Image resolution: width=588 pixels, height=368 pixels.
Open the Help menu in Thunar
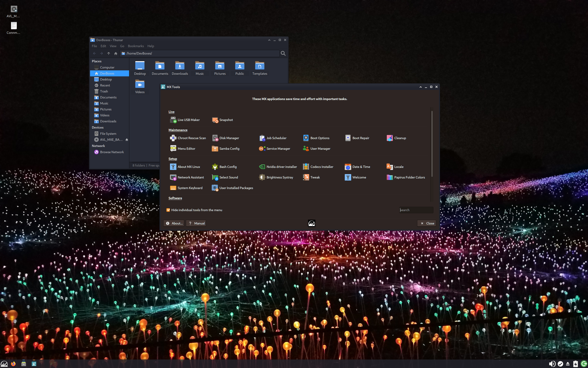coord(151,46)
